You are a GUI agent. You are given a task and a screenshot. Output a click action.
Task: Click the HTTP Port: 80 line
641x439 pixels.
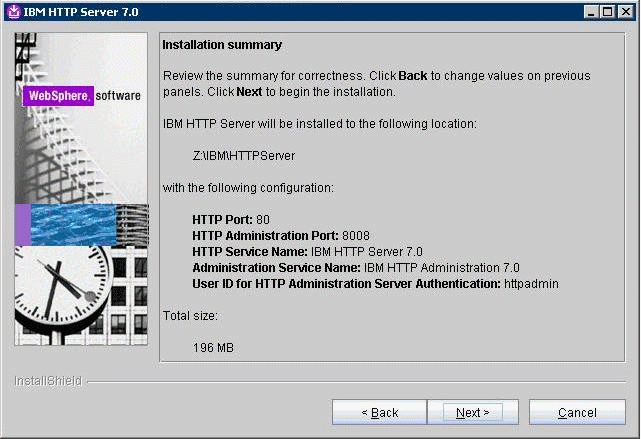click(231, 220)
